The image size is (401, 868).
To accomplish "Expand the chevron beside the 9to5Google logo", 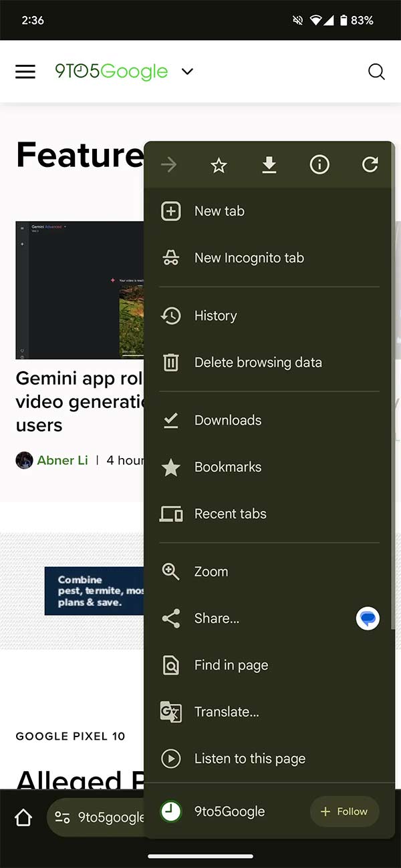I will [x=187, y=71].
